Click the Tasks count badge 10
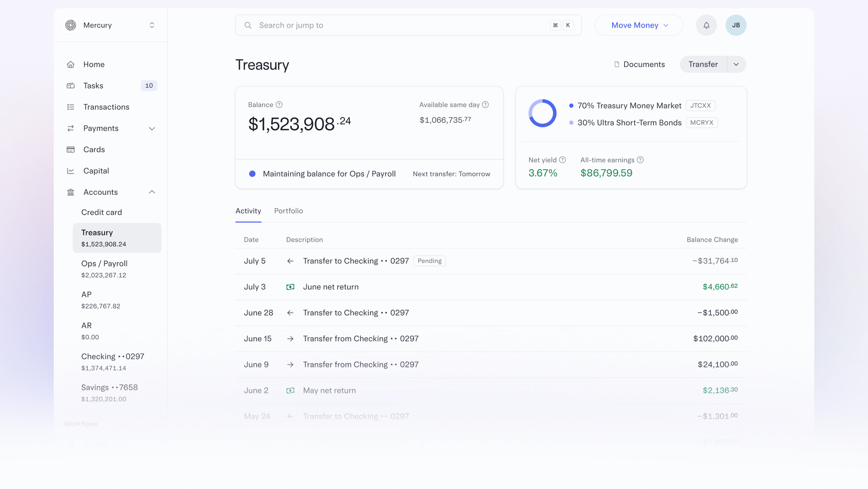The image size is (868, 489). tap(149, 86)
